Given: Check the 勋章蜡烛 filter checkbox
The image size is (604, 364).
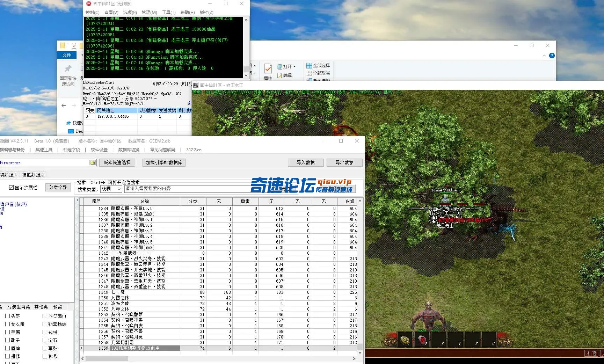Looking at the screenshot, I should click(45, 324).
